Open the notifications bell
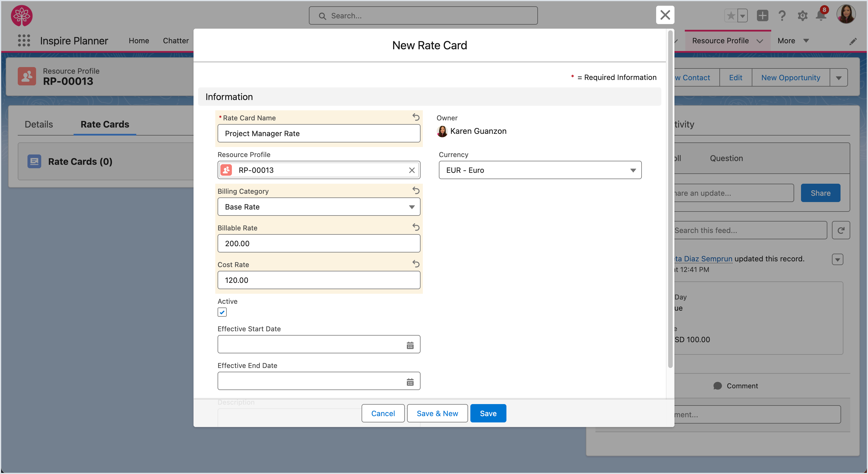The width and height of the screenshot is (868, 474). tap(821, 15)
